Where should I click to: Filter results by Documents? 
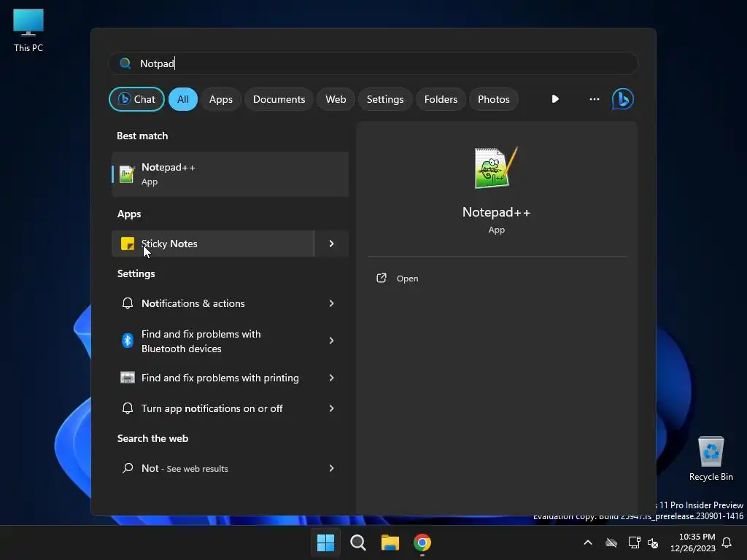coord(279,99)
